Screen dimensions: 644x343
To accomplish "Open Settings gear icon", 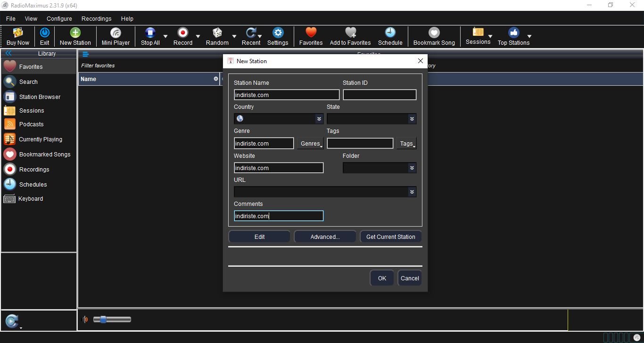I will point(278,33).
